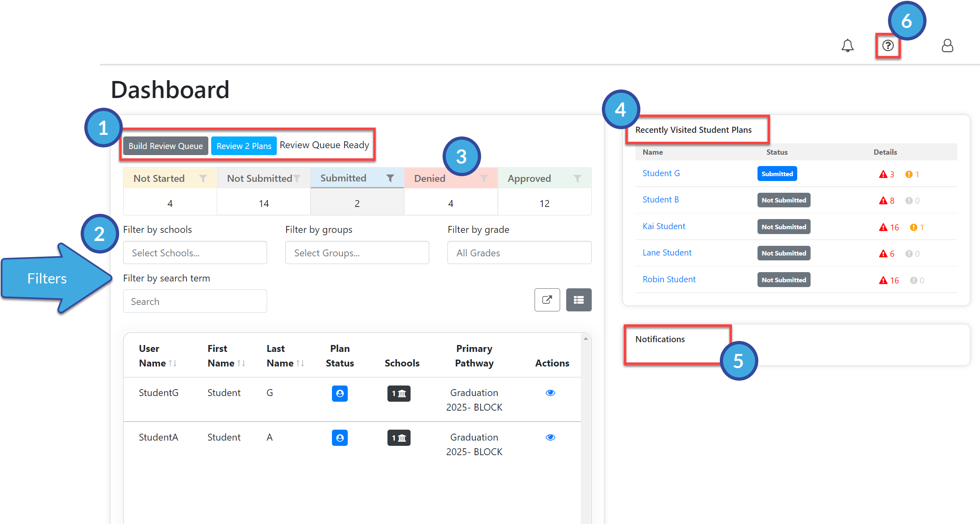The width and height of the screenshot is (980, 524).
Task: Click the red warning icon for Lane Student
Action: pyautogui.click(x=883, y=253)
